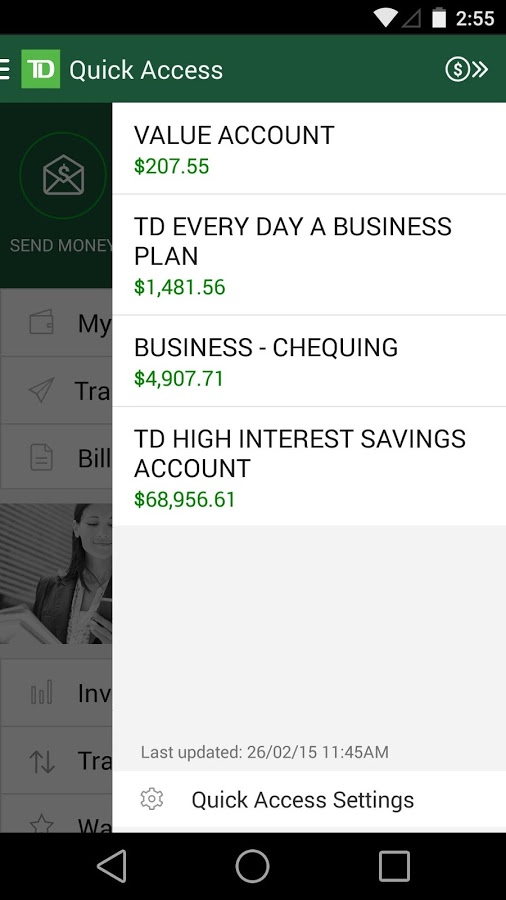Tap the bar chart investing icon
The height and width of the screenshot is (900, 506).
[42, 692]
